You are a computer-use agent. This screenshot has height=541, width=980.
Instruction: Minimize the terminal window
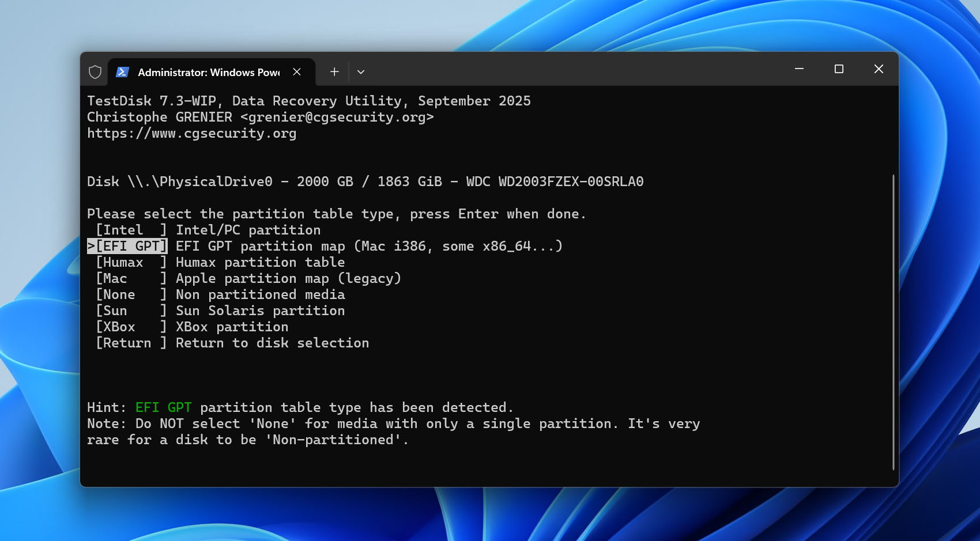pos(799,69)
